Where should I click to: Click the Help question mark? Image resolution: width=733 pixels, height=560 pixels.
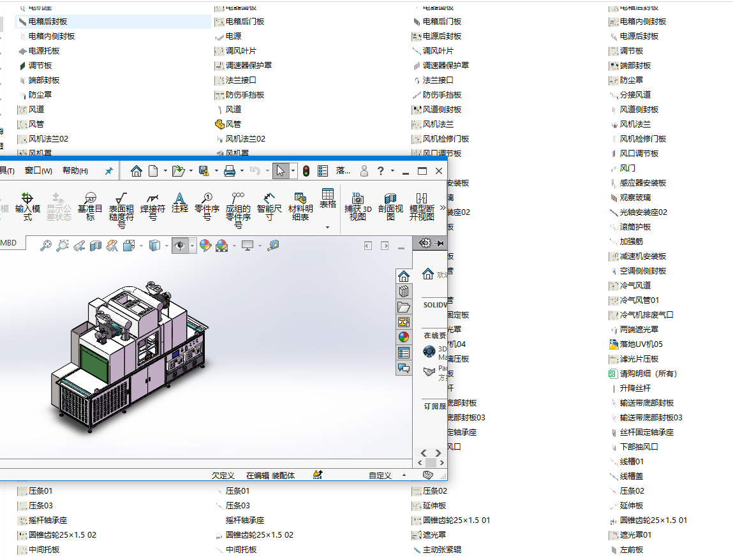[x=380, y=171]
